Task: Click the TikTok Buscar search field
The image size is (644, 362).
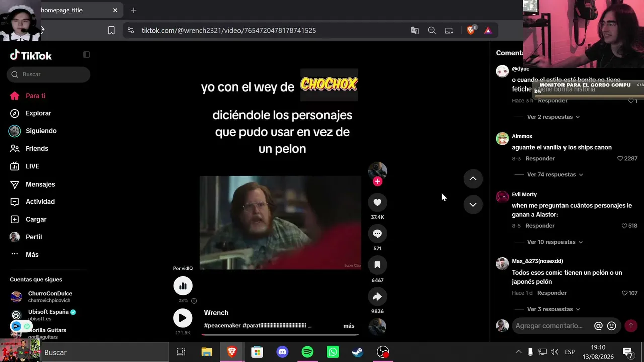Action: click(x=48, y=74)
